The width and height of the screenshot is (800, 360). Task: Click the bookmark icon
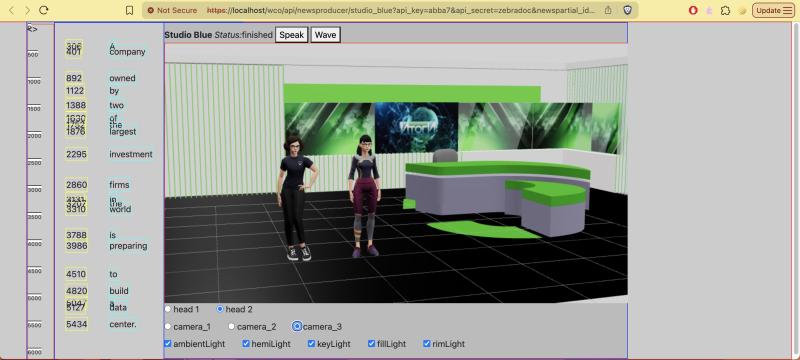pos(130,10)
